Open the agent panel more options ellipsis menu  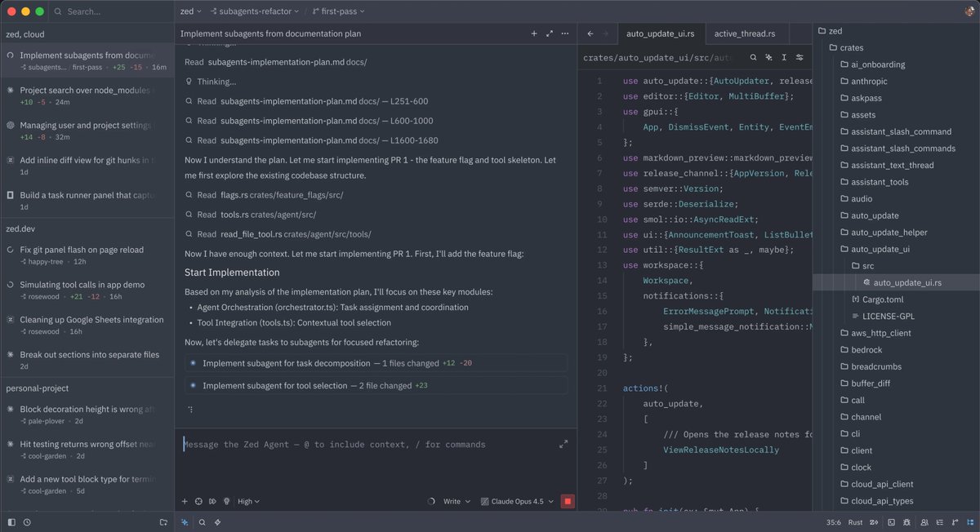click(x=565, y=34)
